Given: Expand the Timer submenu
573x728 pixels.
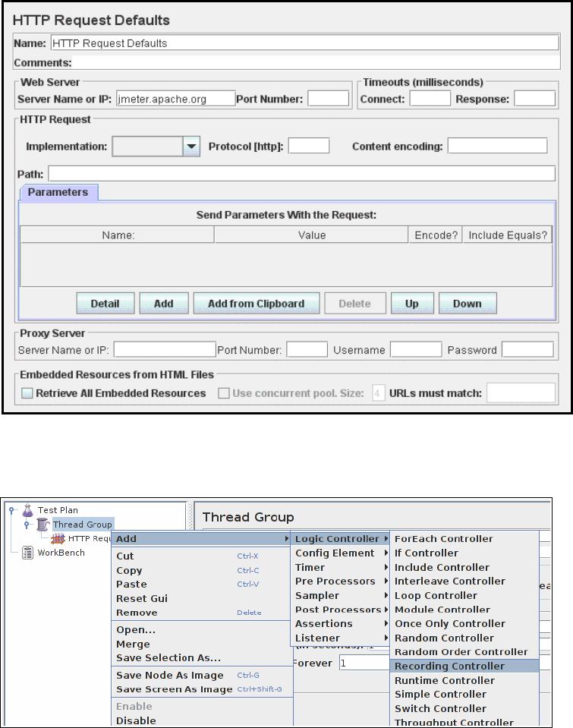Looking at the screenshot, I should pos(342,567).
